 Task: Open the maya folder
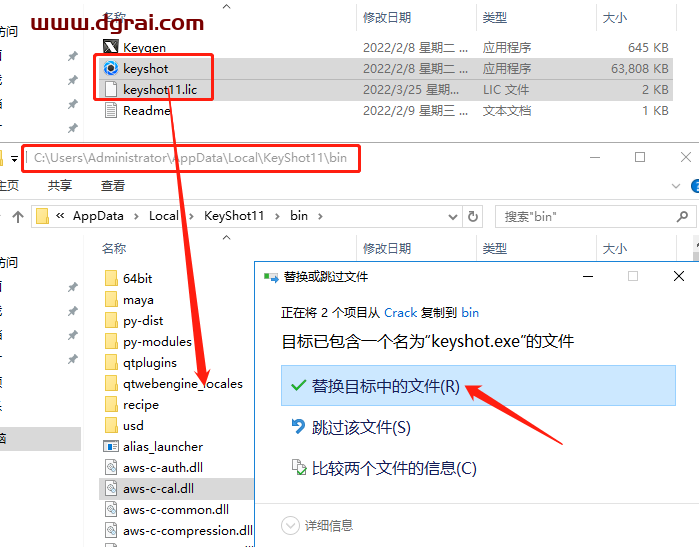tap(138, 299)
